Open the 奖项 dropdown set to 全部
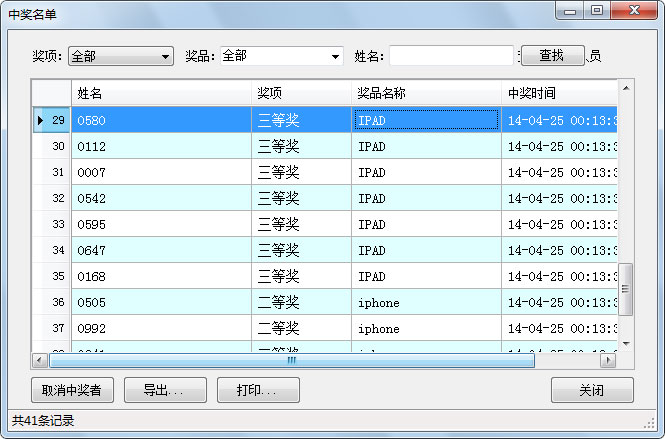Screen dimensions: 665x439 pyautogui.click(x=121, y=56)
